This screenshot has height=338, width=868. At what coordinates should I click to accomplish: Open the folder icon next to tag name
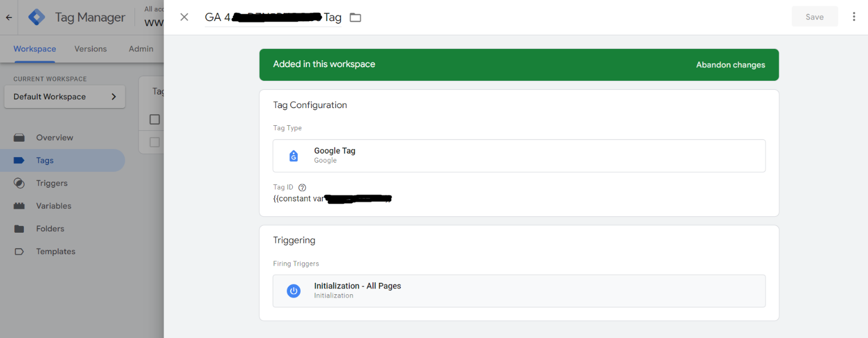pyautogui.click(x=355, y=18)
